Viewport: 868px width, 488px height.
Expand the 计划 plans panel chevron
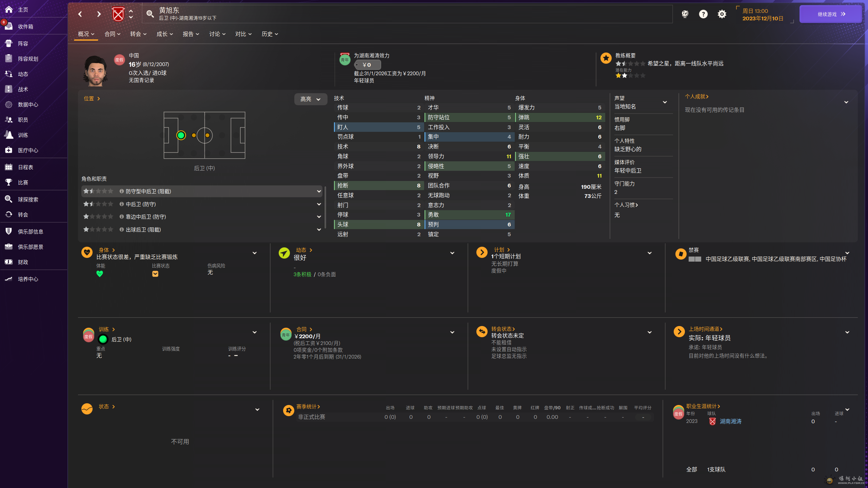[x=650, y=253]
